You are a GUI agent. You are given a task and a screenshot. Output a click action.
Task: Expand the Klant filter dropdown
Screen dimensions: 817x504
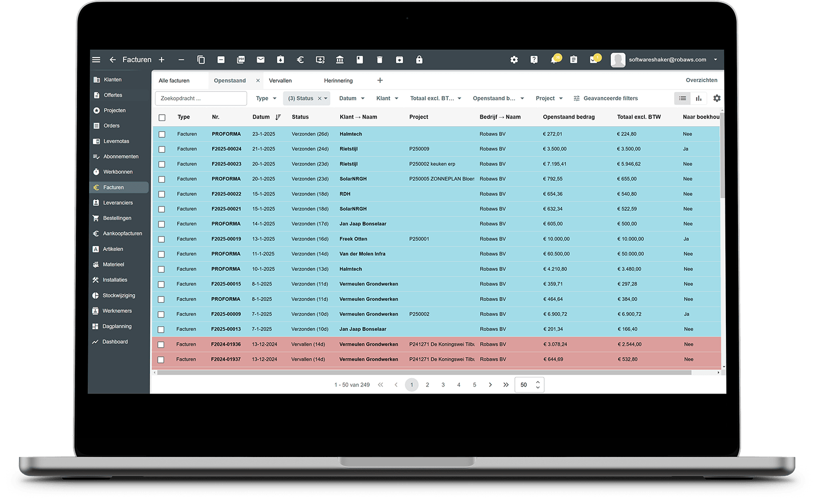[x=387, y=98]
